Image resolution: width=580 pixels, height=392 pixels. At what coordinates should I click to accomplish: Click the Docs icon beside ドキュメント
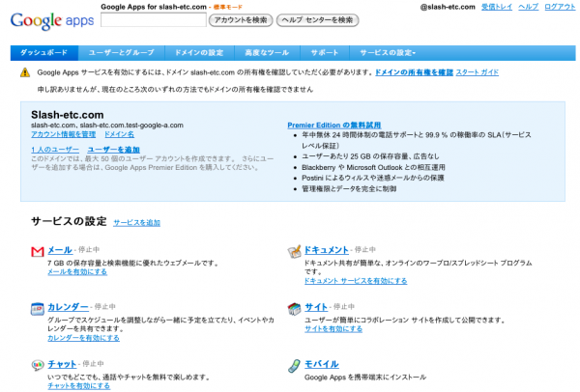point(295,251)
